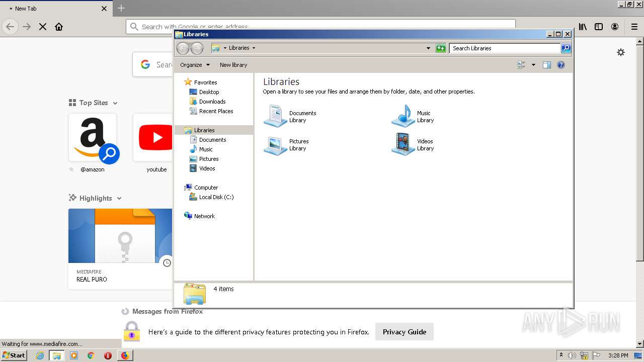
Task: Open the Documents library icon
Action: tap(275, 116)
